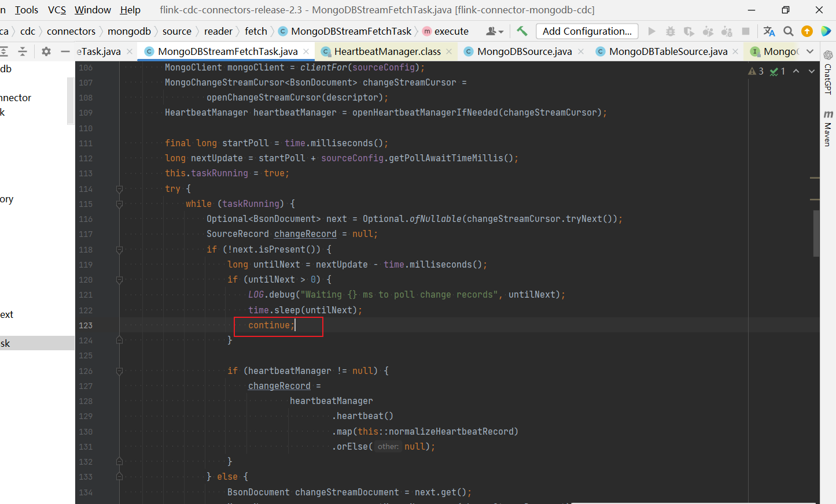Collapse the untilNext if fold at line 120
This screenshot has height=504, width=836.
pyautogui.click(x=119, y=280)
